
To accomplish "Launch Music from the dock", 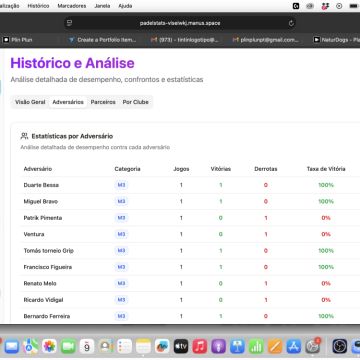I will coord(200,347).
